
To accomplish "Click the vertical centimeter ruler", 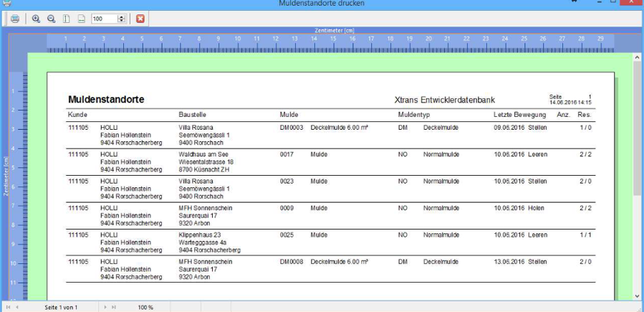I will (16, 179).
